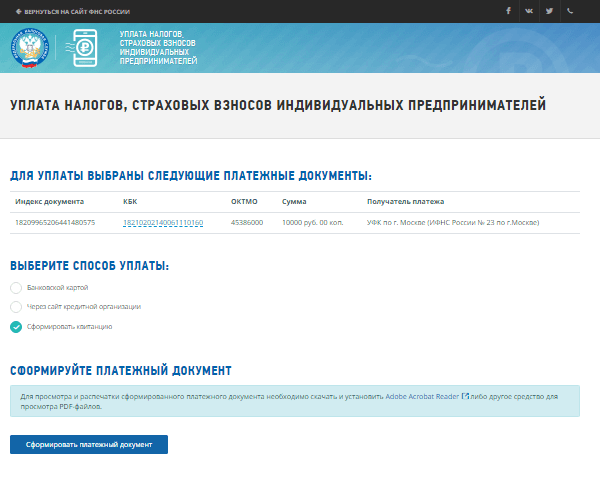Click the amount '10000 руб. 00 коп.'
Viewport: 600px width, 478px height.
click(312, 222)
